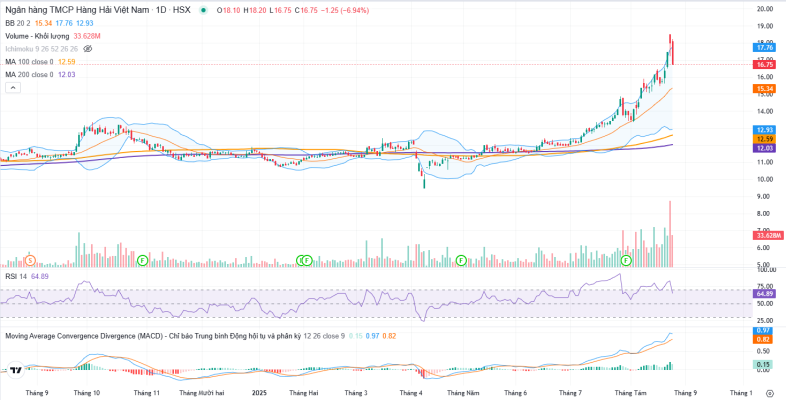Click the orange 0.82 signal axis label

point(765,339)
